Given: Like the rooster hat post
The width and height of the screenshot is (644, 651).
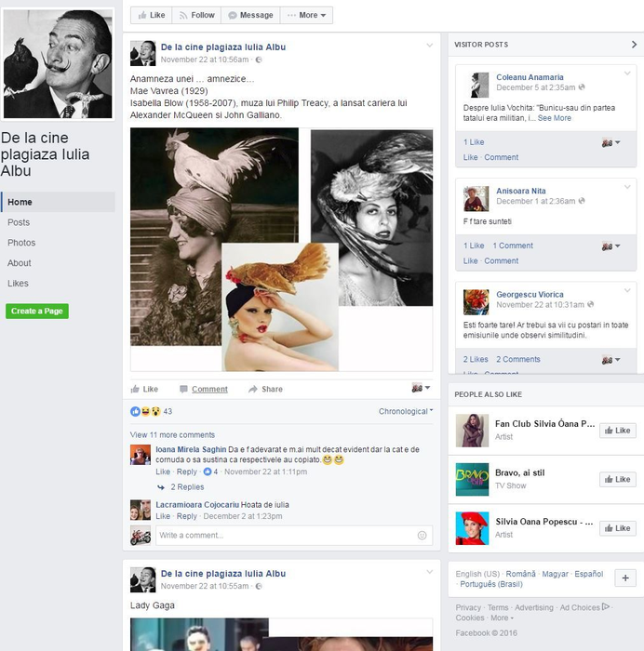Looking at the screenshot, I should click(144, 389).
